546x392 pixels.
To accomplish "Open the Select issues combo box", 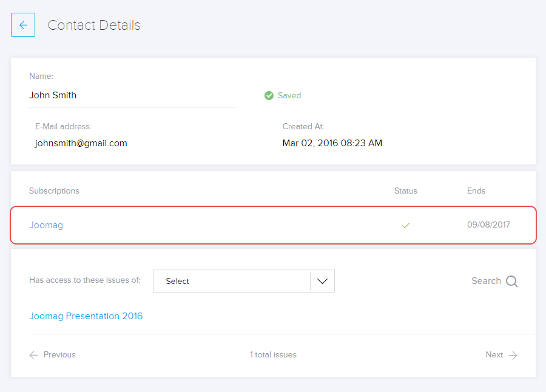I will coord(231,281).
